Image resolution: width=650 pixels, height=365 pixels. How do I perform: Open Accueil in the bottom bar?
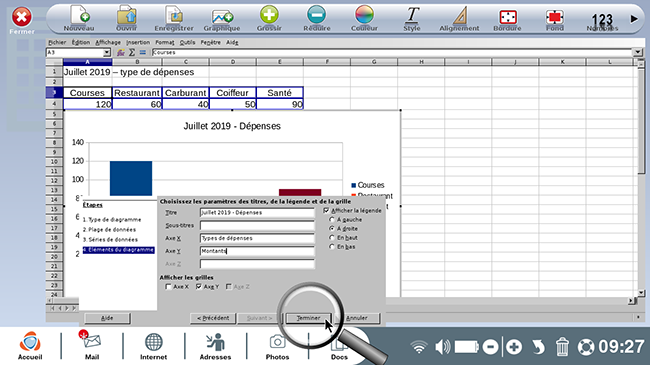30,346
